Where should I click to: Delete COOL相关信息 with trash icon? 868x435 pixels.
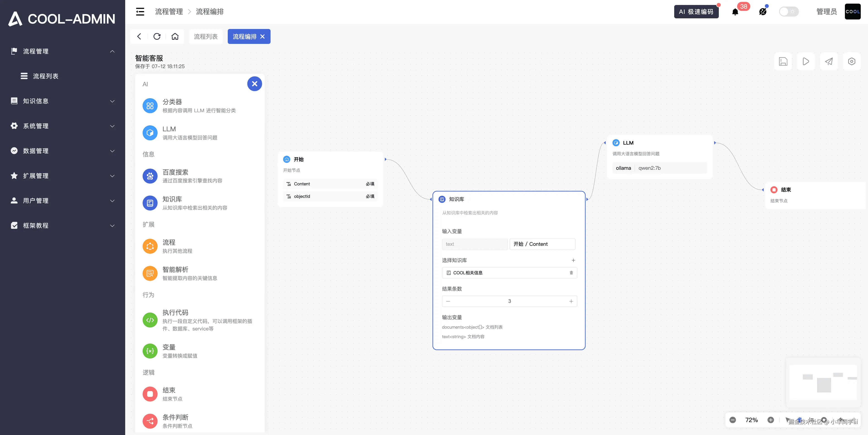[x=571, y=272]
